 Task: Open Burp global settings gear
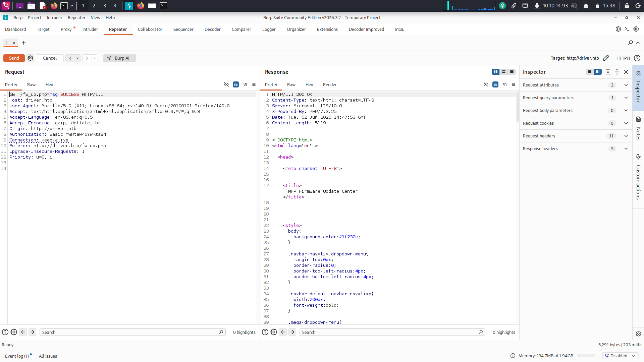tap(636, 29)
